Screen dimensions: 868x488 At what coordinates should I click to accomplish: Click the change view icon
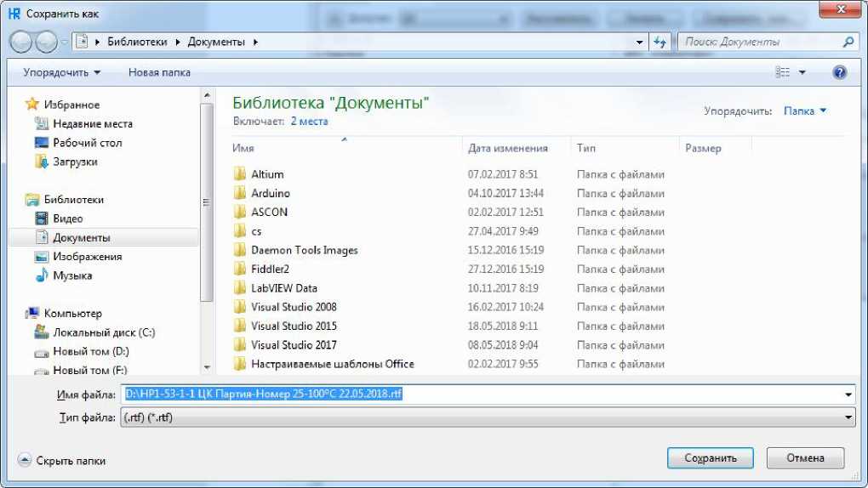783,73
